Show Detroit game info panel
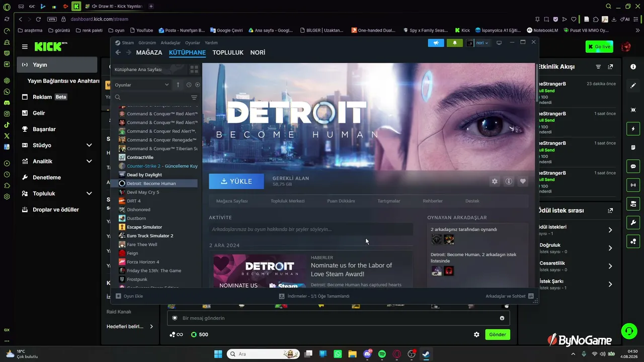The width and height of the screenshot is (644, 362). click(509, 182)
